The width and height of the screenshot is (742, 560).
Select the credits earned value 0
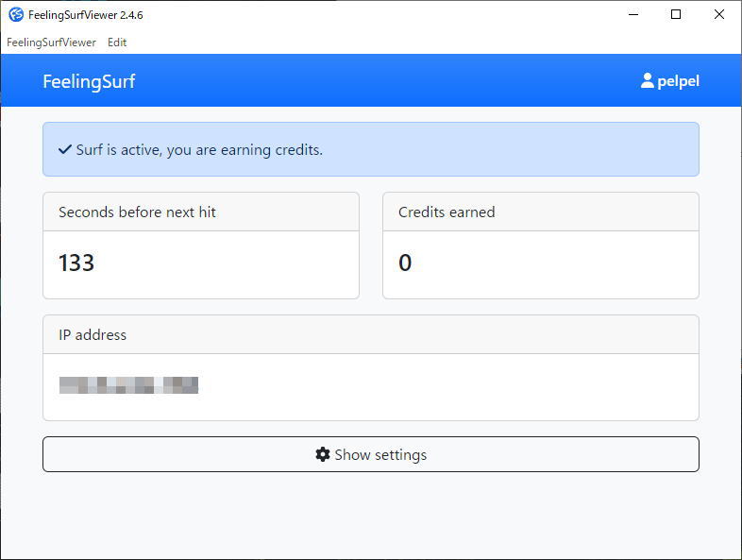(405, 263)
